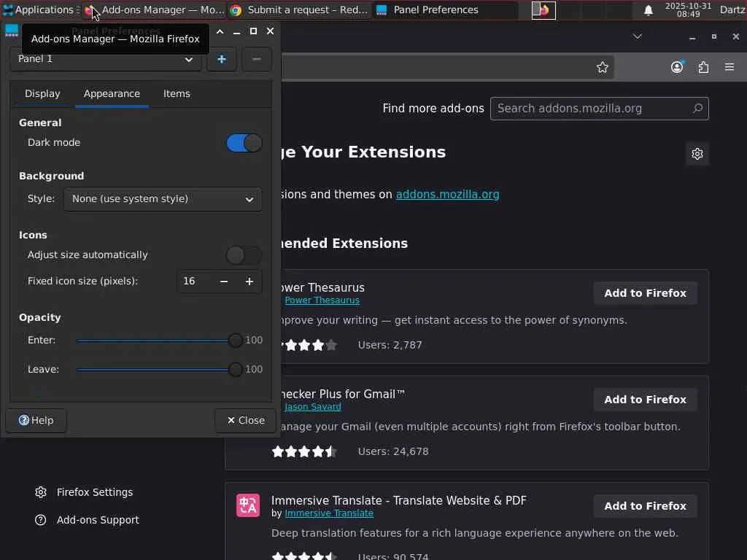Image resolution: width=747 pixels, height=560 pixels.
Task: Open the notification bell in the panel
Action: tap(648, 10)
